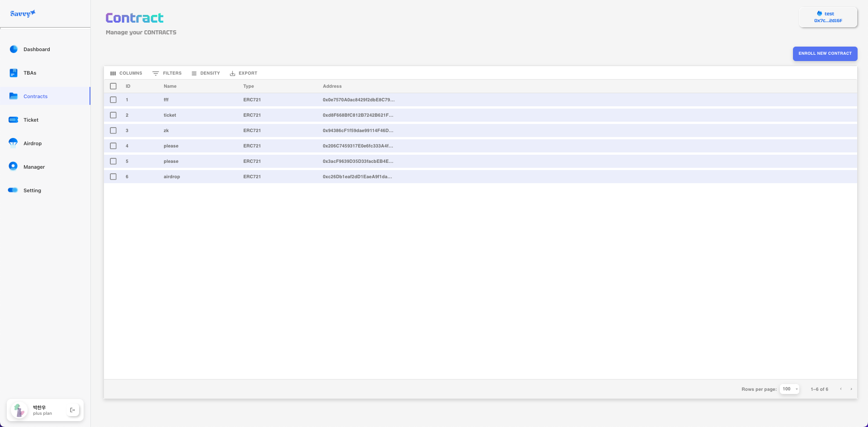The height and width of the screenshot is (427, 868).
Task: Click the name cell 'zk'
Action: [166, 130]
